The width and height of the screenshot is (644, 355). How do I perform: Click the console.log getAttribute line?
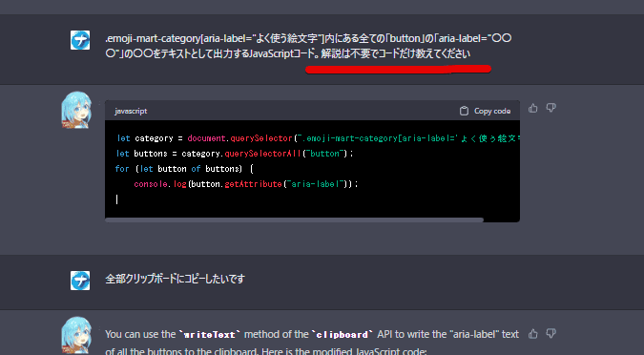(x=246, y=183)
